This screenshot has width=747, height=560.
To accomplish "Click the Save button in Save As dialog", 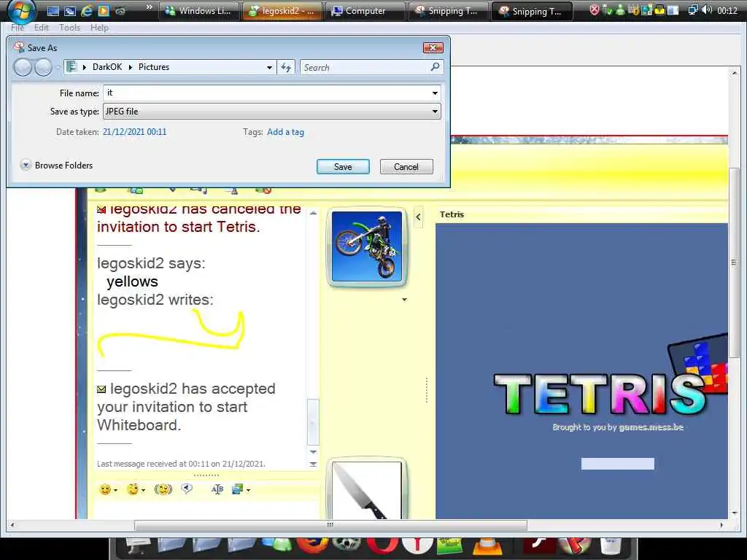I will pyautogui.click(x=343, y=167).
